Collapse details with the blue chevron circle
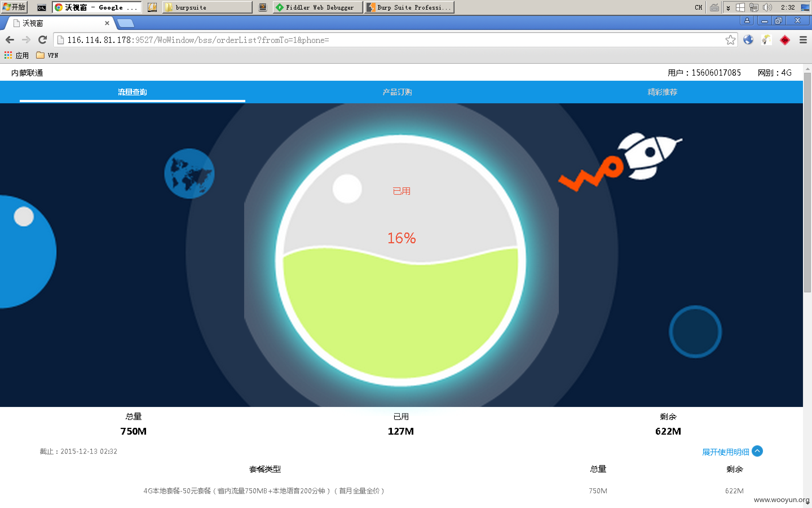Screen dimensions: 812x508 [757, 451]
